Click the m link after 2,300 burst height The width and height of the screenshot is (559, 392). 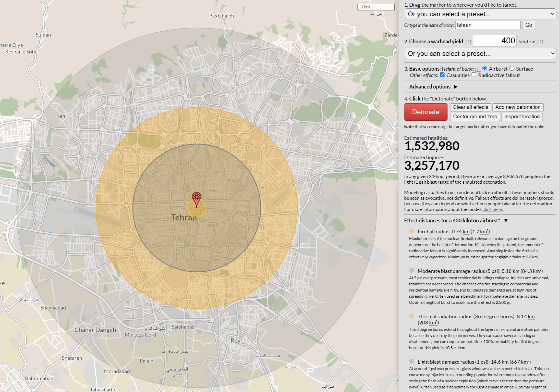(x=508, y=302)
